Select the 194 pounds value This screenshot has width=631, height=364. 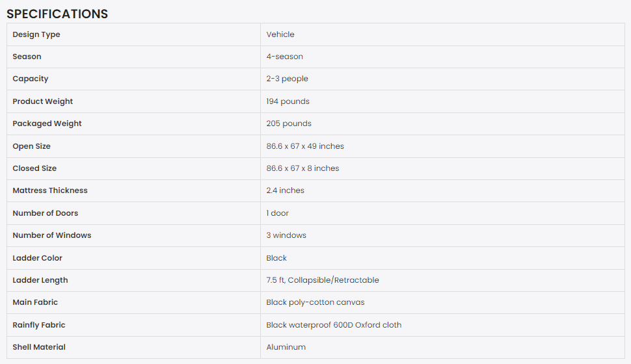pyautogui.click(x=288, y=101)
